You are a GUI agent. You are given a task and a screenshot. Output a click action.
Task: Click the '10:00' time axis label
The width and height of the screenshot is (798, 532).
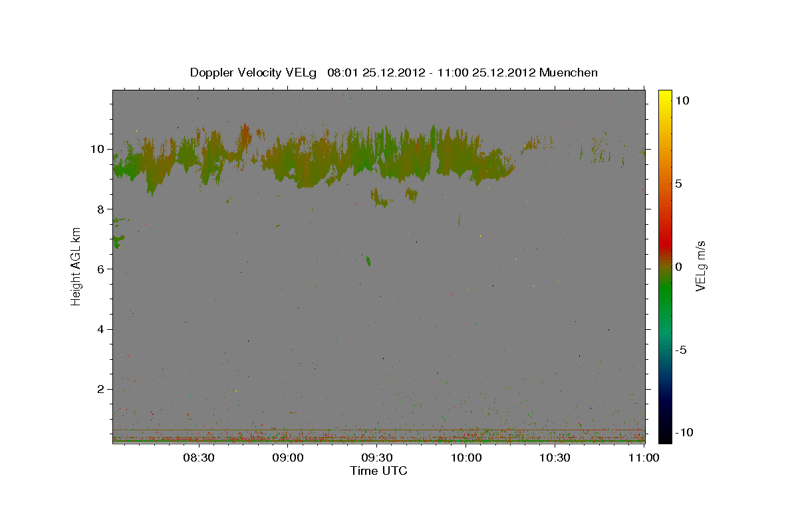[x=466, y=458]
